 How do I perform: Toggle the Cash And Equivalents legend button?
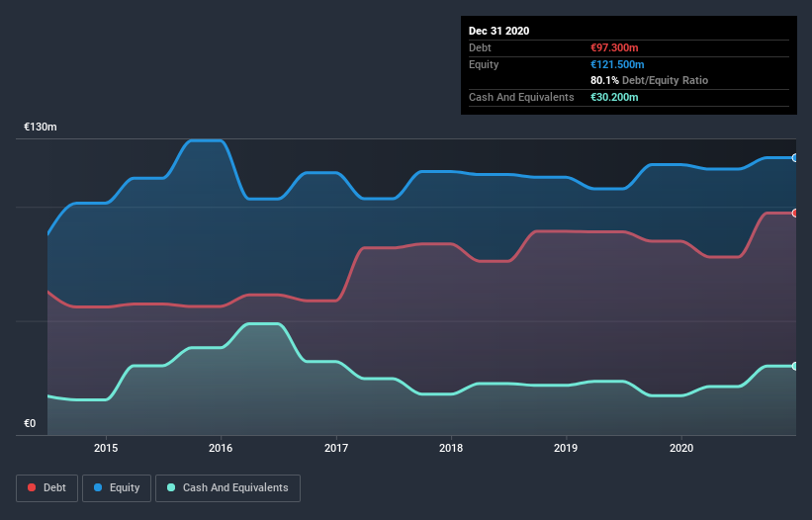tap(227, 488)
